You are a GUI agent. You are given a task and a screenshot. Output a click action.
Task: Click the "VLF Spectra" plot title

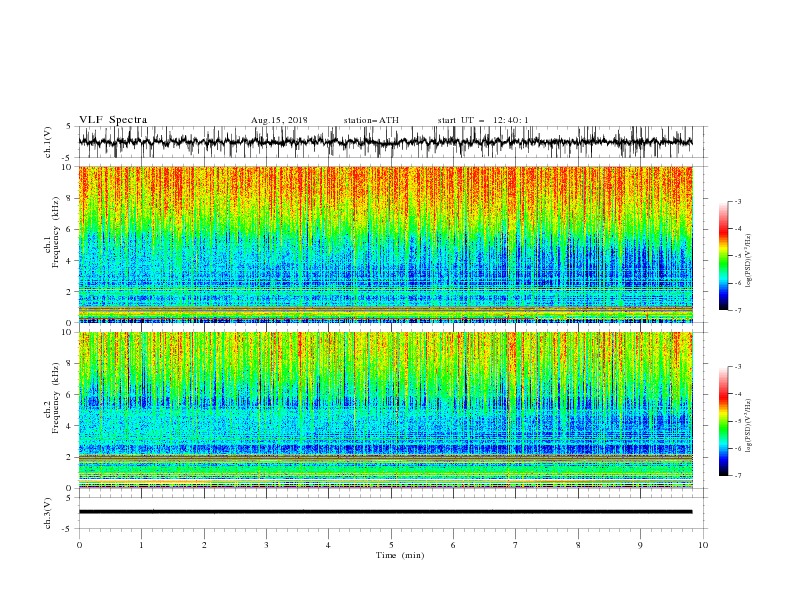113,120
